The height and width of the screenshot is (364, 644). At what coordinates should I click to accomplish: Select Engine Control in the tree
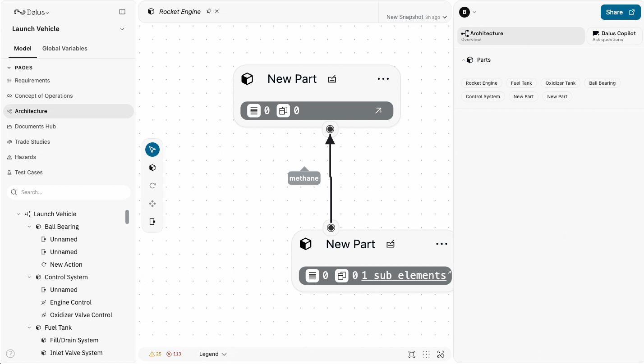(71, 302)
